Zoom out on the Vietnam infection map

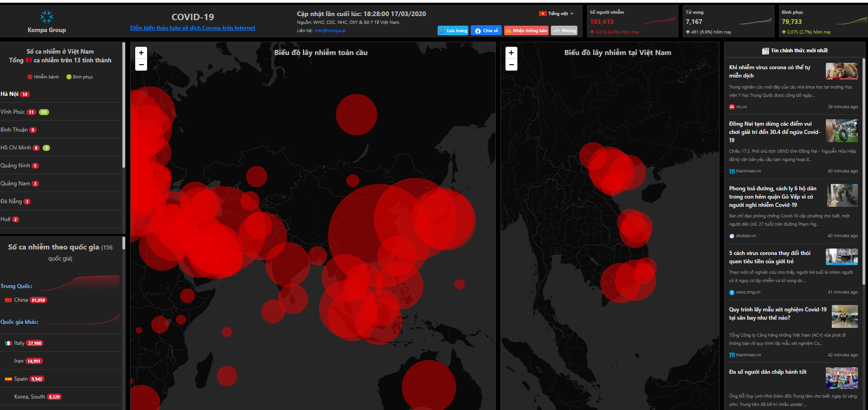pyautogui.click(x=511, y=65)
